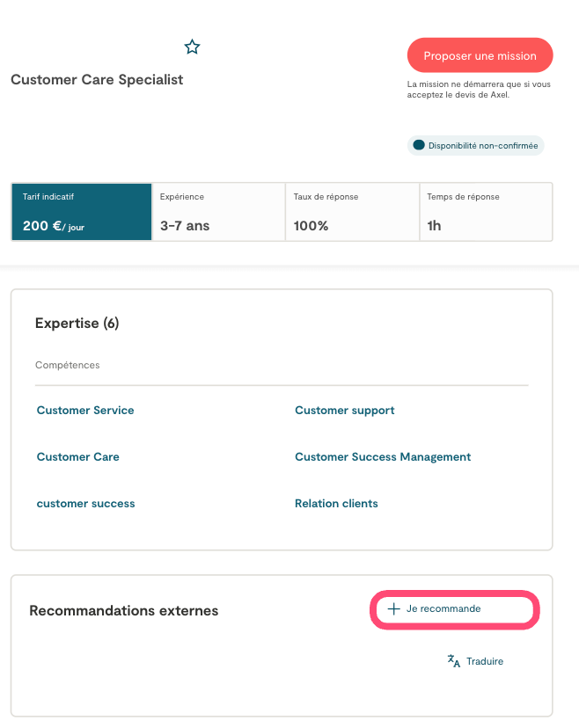Viewport: 579px width, 728px height.
Task: Open Customer Success Management skill link
Action: [383, 457]
